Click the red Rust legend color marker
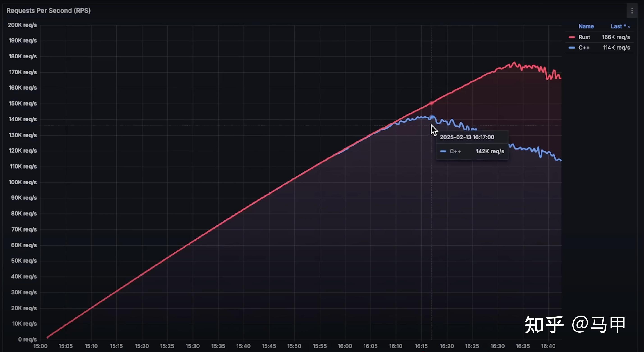Image resolution: width=644 pixels, height=352 pixels. coord(571,37)
